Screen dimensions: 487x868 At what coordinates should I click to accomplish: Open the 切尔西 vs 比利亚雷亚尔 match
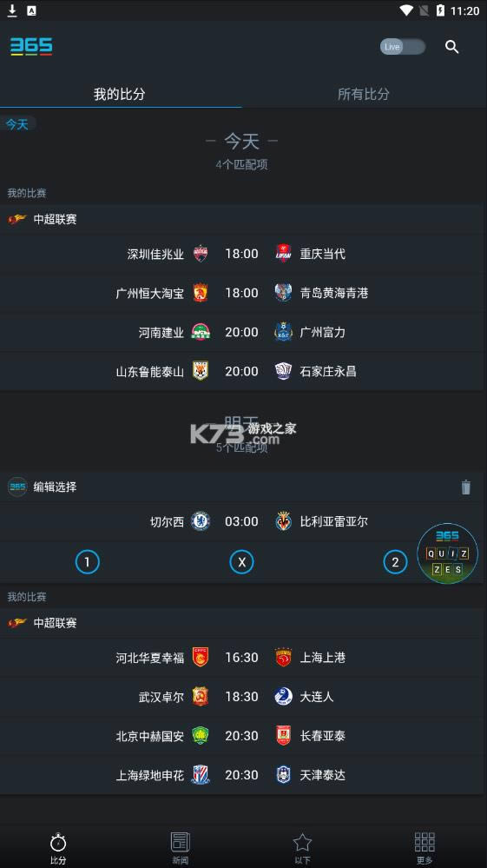click(241, 521)
